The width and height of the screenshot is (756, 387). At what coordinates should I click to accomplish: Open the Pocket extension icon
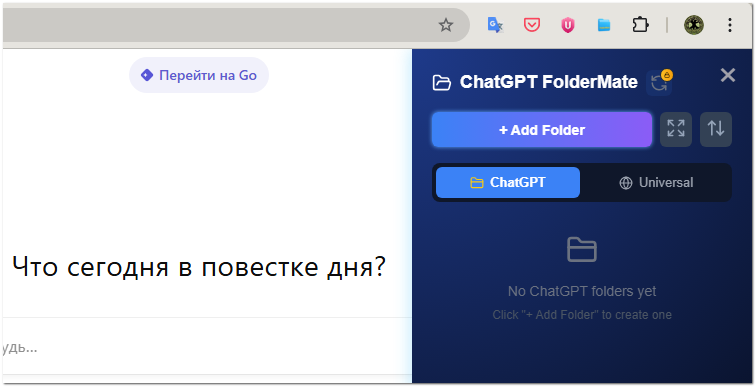click(x=532, y=25)
